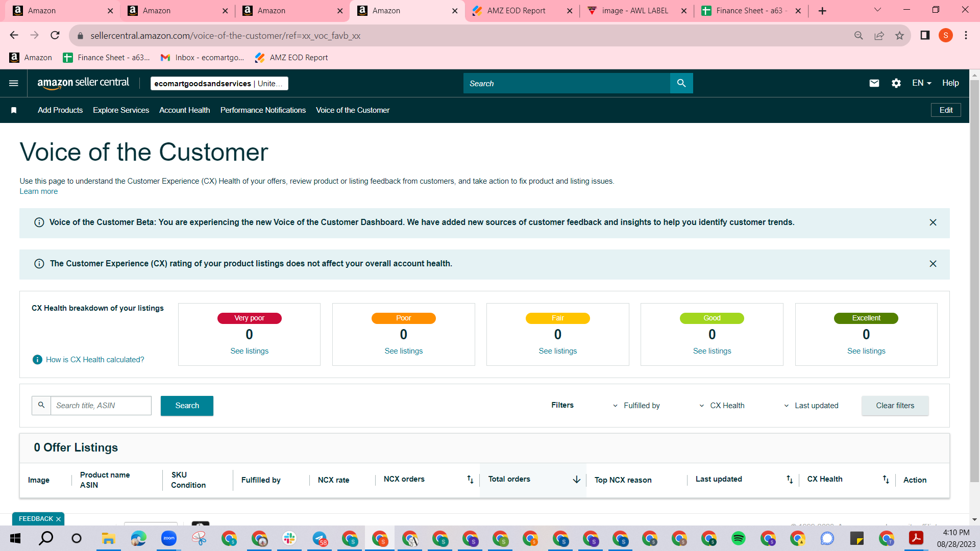Open Chrome three-dot menu
This screenshot has width=980, height=551.
(966, 35)
